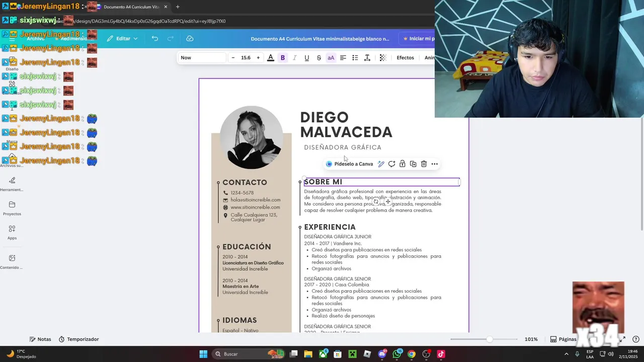The width and height of the screenshot is (644, 362).
Task: Toggle uppercase aA formatting
Action: tap(331, 58)
